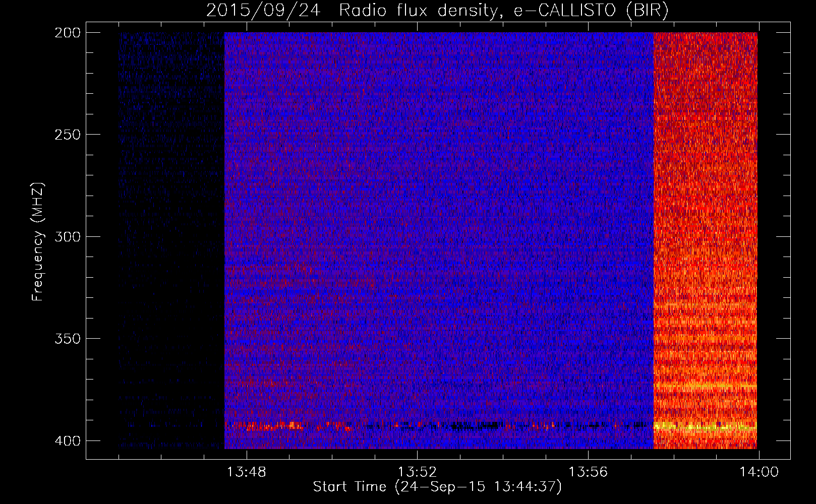Select the 200 frequency tick label
Image resolution: width=816 pixels, height=504 pixels.
coord(67,33)
